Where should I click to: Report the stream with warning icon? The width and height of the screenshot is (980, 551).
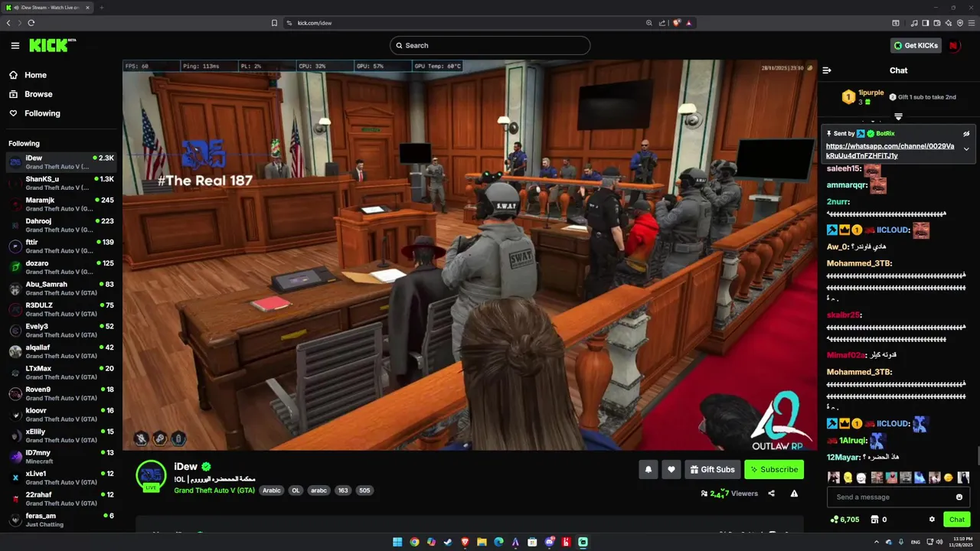point(794,494)
